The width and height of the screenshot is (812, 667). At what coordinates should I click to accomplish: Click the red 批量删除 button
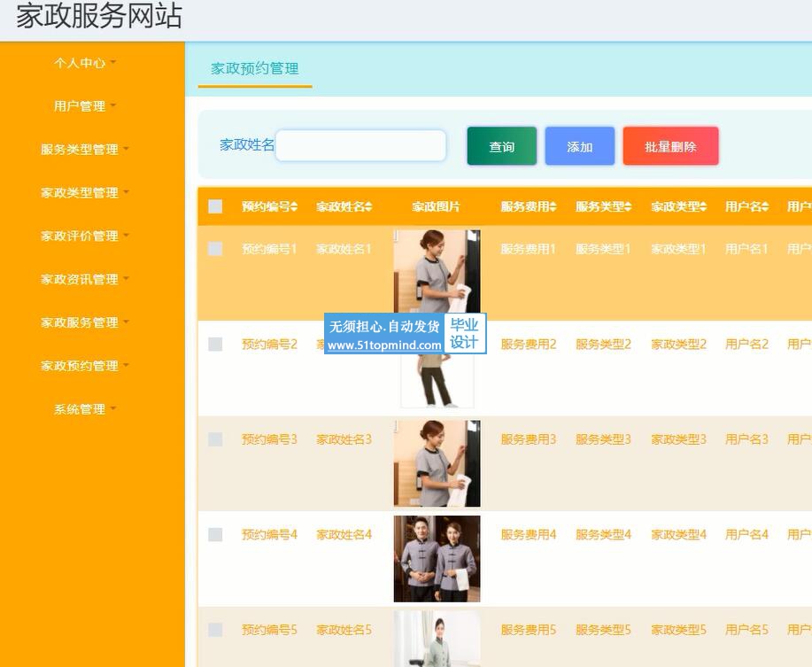tap(670, 146)
